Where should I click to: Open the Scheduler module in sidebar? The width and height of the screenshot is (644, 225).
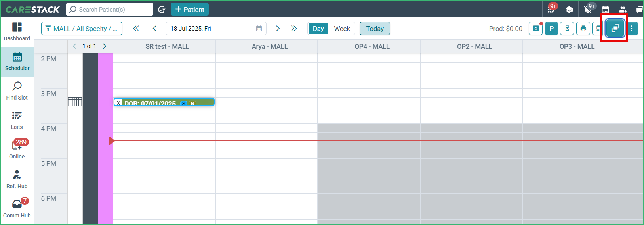coord(17,62)
